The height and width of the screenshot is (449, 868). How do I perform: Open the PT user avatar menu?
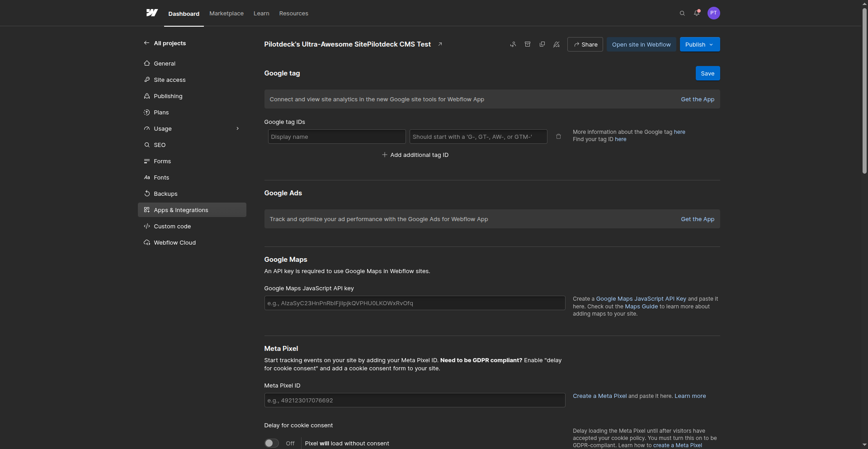click(x=713, y=13)
